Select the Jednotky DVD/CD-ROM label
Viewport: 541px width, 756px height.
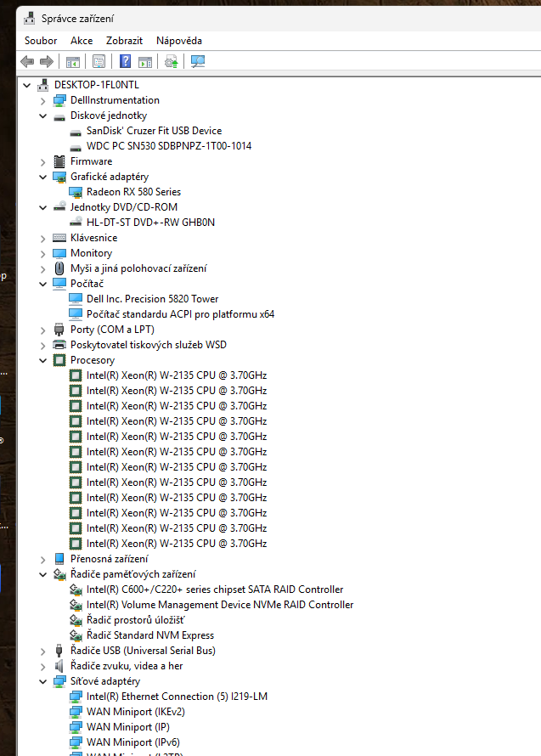pyautogui.click(x=124, y=207)
